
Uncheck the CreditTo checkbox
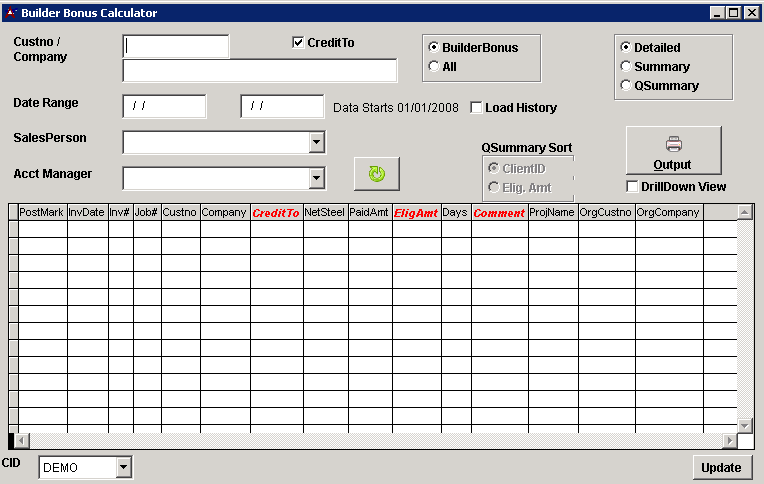[298, 43]
